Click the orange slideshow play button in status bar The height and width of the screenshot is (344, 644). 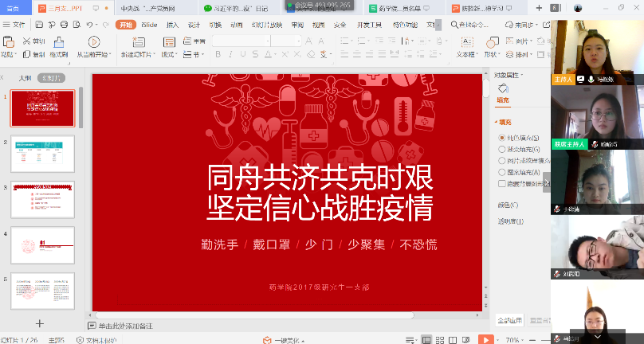pos(485,339)
